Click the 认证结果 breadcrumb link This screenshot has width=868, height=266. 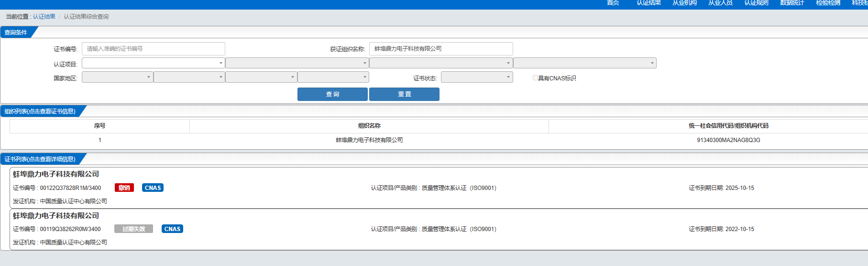pyautogui.click(x=44, y=17)
